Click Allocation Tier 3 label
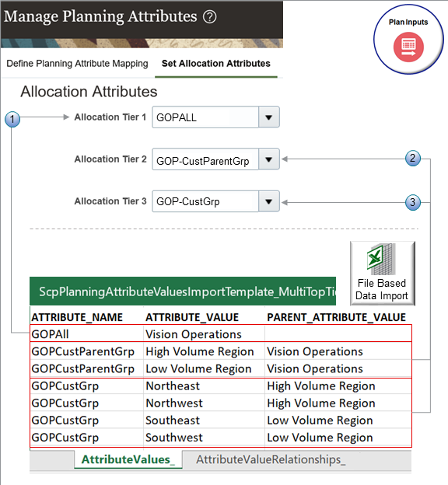Viewport: 448px width, 485px height. point(110,201)
